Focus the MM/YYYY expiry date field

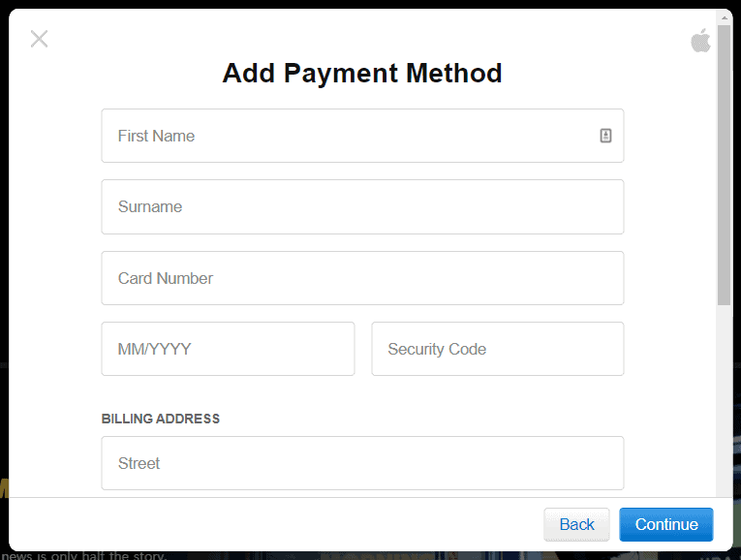tap(228, 349)
